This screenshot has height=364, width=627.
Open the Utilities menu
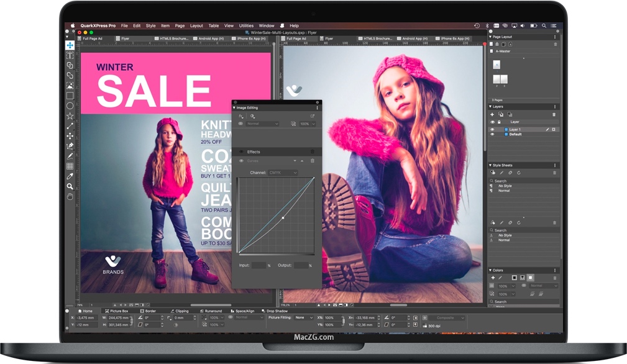(x=246, y=25)
